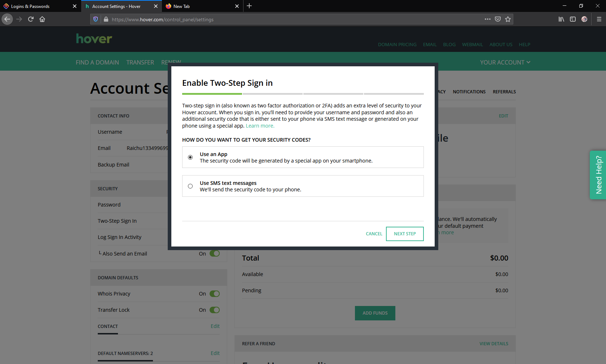Screen dimensions: 606x364
Task: Click EDIT in the profile panel header
Action: (503, 116)
